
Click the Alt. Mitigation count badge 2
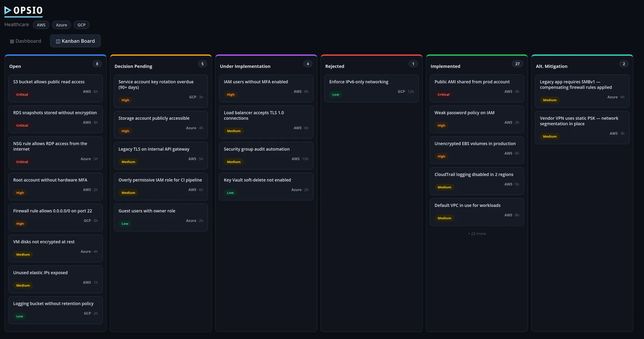(x=624, y=64)
